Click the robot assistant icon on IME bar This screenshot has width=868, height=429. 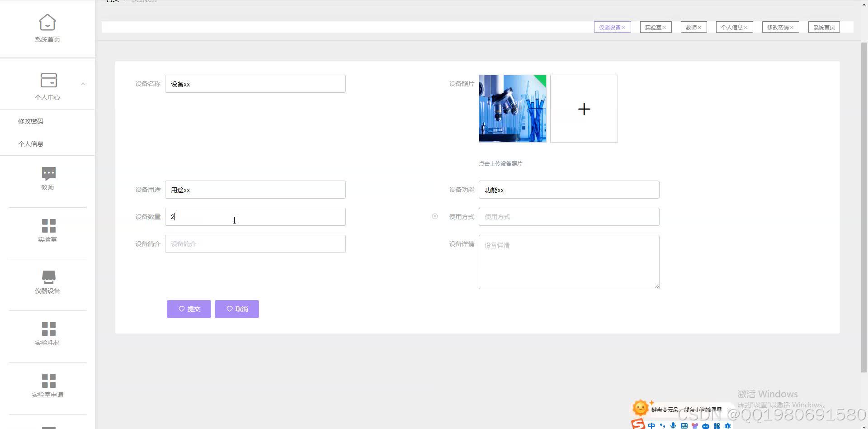[x=706, y=426]
